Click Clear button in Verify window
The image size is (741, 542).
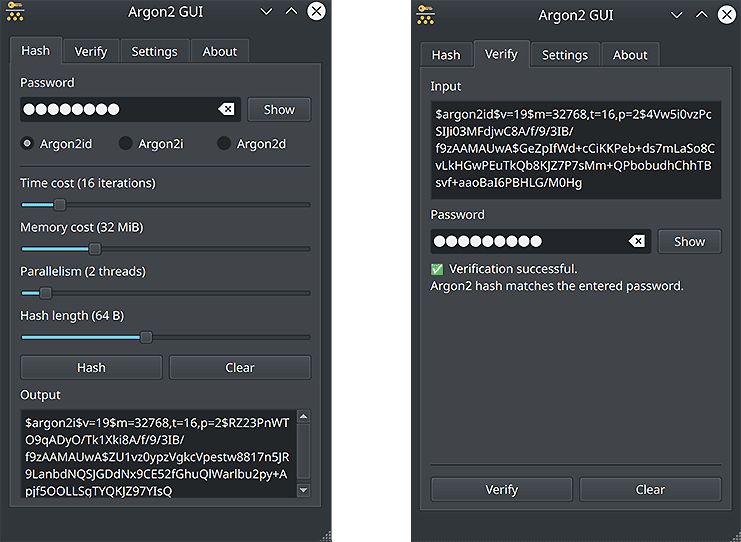(650, 490)
